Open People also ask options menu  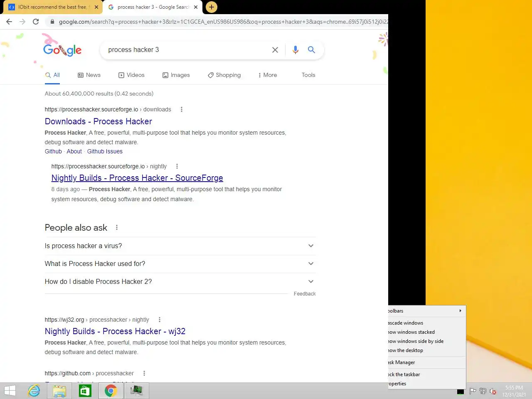[117, 227]
